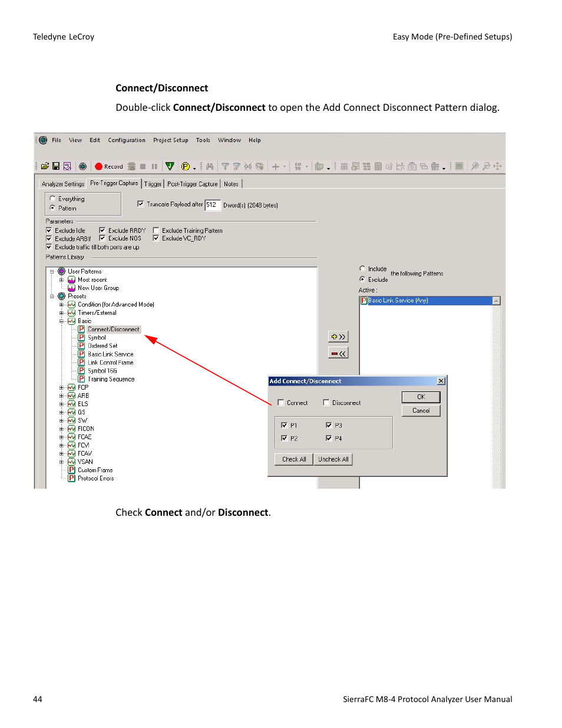Check the Disconnect checkbox in the dialog
This screenshot has width=562, height=728.
click(326, 403)
